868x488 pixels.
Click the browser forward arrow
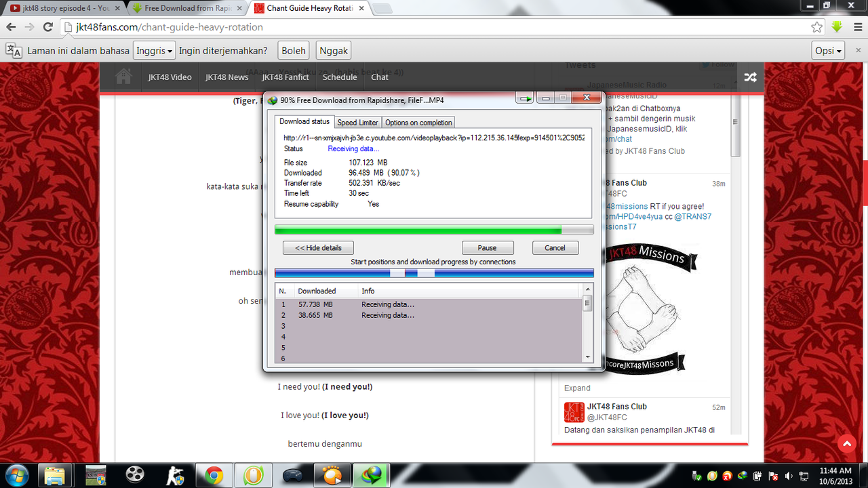pos(29,27)
